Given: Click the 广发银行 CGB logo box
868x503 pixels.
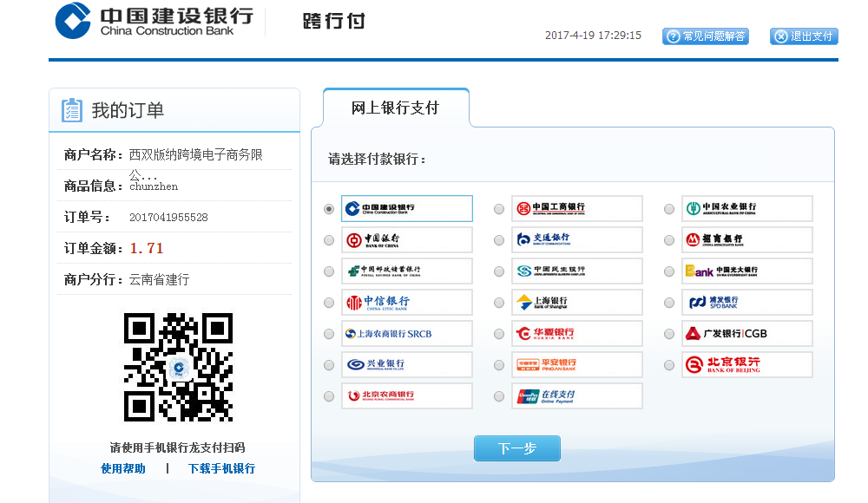Looking at the screenshot, I should (746, 334).
